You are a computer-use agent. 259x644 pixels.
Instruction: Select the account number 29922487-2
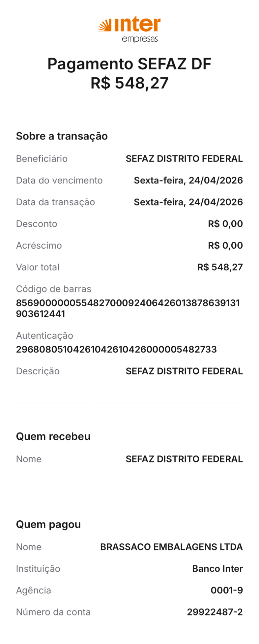pyautogui.click(x=215, y=612)
